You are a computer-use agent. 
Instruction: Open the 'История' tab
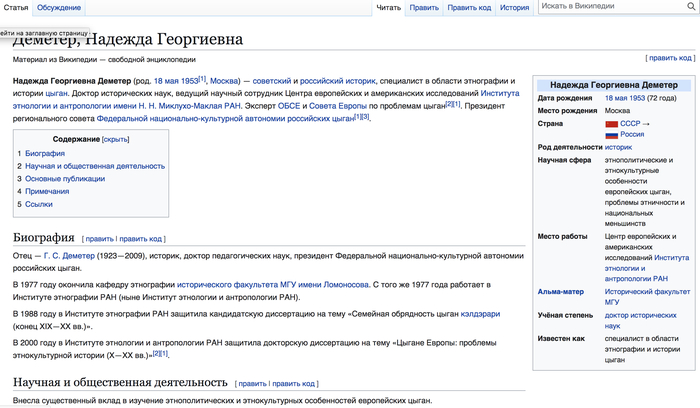point(515,8)
